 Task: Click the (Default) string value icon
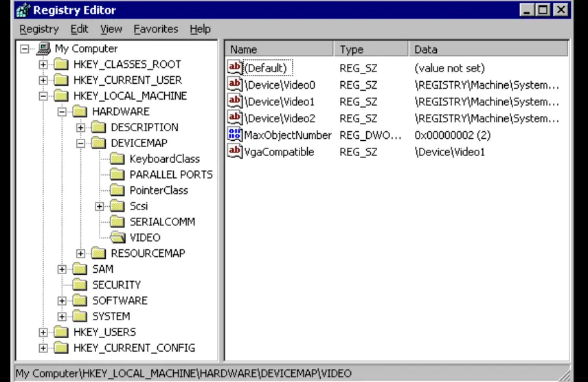coord(235,68)
